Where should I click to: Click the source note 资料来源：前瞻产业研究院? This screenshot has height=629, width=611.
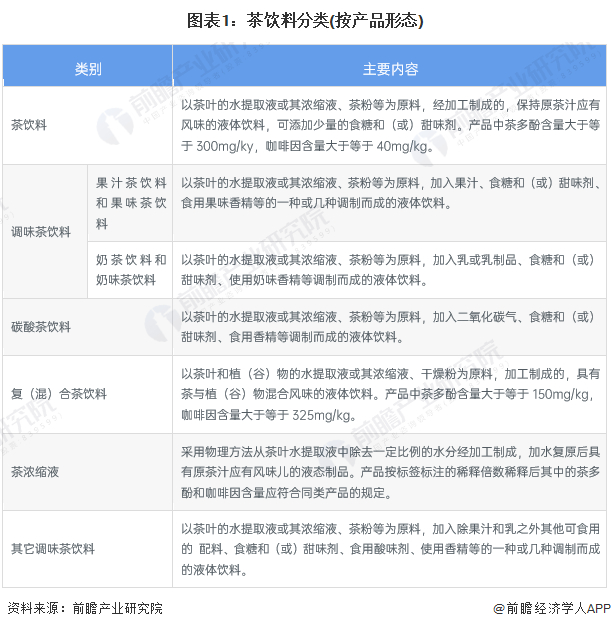coord(85,608)
